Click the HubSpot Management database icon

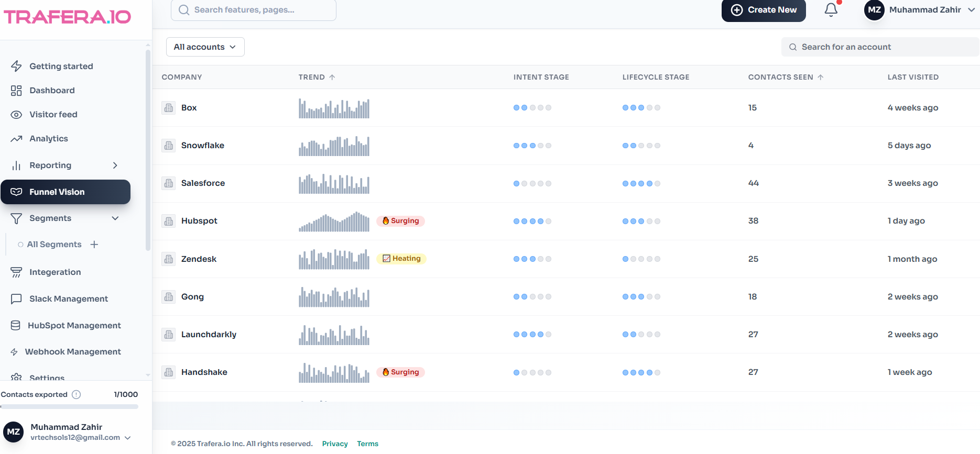[x=16, y=326]
